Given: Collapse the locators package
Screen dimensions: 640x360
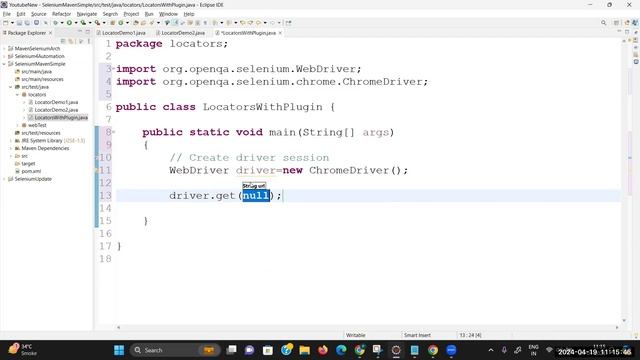Looking at the screenshot, I should tap(18, 95).
